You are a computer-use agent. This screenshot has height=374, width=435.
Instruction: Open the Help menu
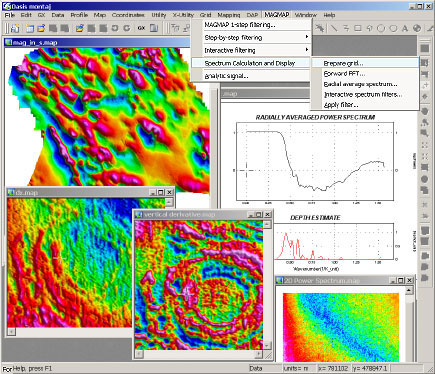(329, 15)
